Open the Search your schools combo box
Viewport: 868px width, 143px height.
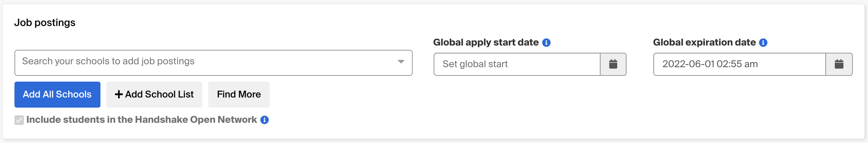click(213, 63)
